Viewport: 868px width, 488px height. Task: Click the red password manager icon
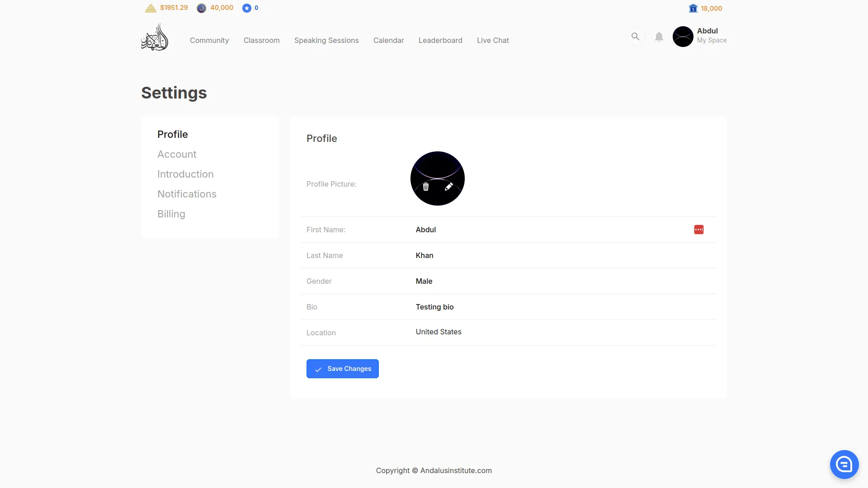[698, 230]
